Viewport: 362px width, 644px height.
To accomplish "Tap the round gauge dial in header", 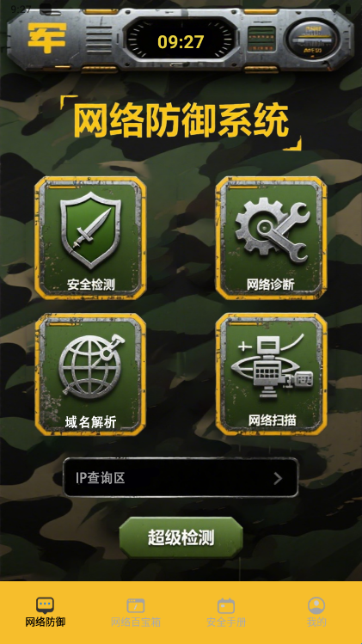I will (x=313, y=39).
